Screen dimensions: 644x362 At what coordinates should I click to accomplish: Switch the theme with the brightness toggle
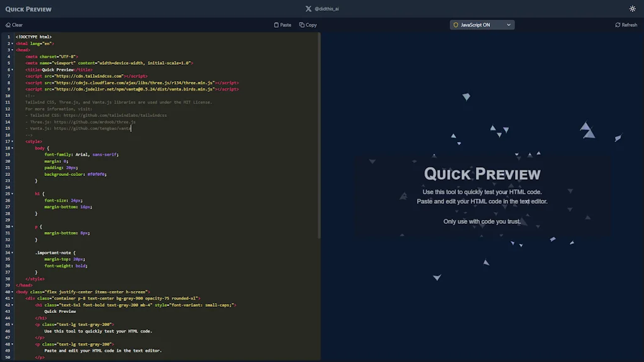(x=632, y=9)
